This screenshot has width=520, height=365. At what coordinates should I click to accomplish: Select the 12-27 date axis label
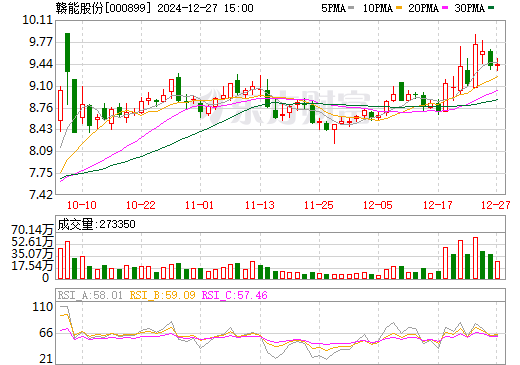click(x=496, y=205)
